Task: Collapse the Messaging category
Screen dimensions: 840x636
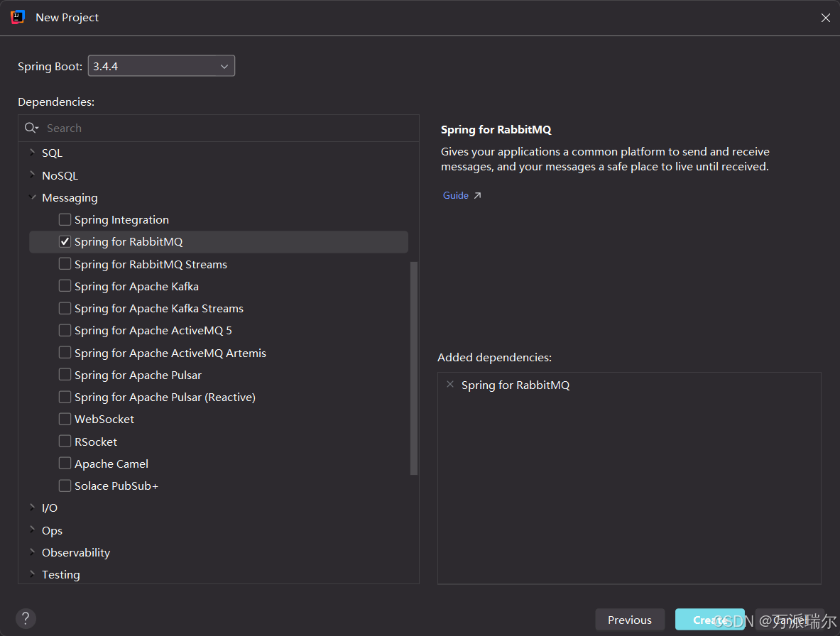Action: point(32,197)
